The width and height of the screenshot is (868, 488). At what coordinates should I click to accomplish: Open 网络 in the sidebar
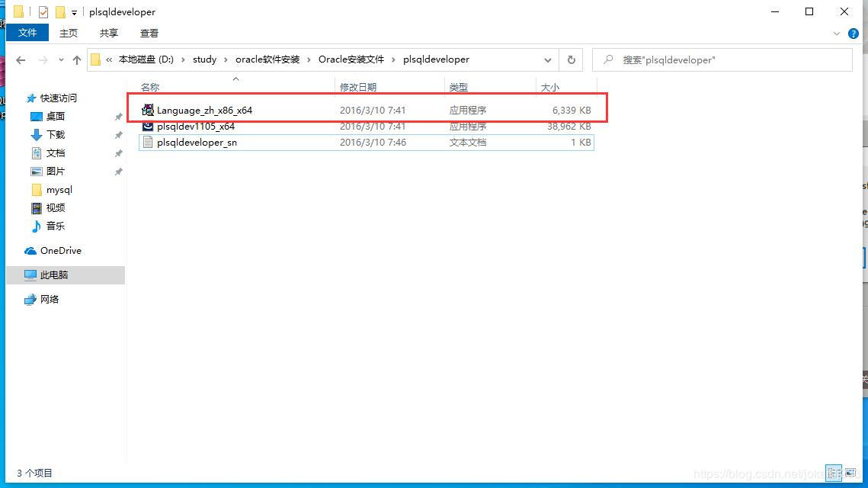(x=50, y=299)
